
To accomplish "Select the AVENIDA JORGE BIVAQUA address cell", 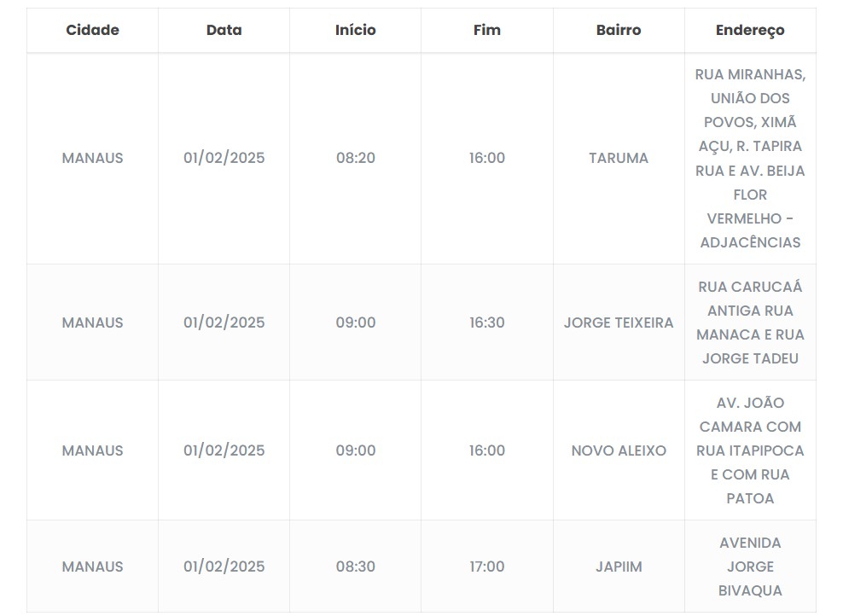I will [750, 567].
